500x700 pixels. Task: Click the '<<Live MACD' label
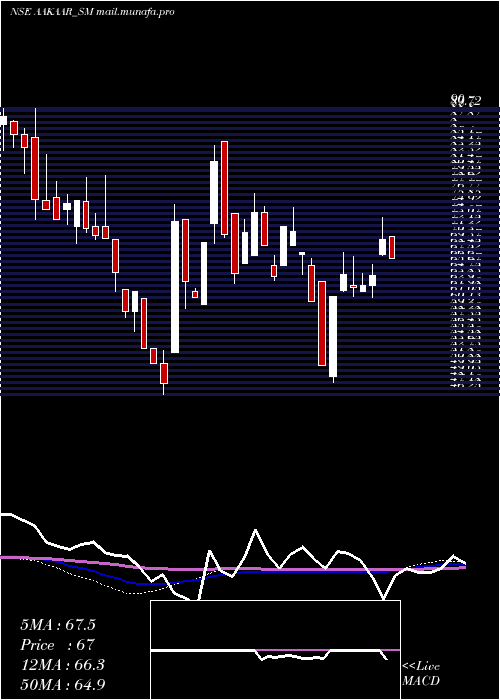[x=421, y=674]
